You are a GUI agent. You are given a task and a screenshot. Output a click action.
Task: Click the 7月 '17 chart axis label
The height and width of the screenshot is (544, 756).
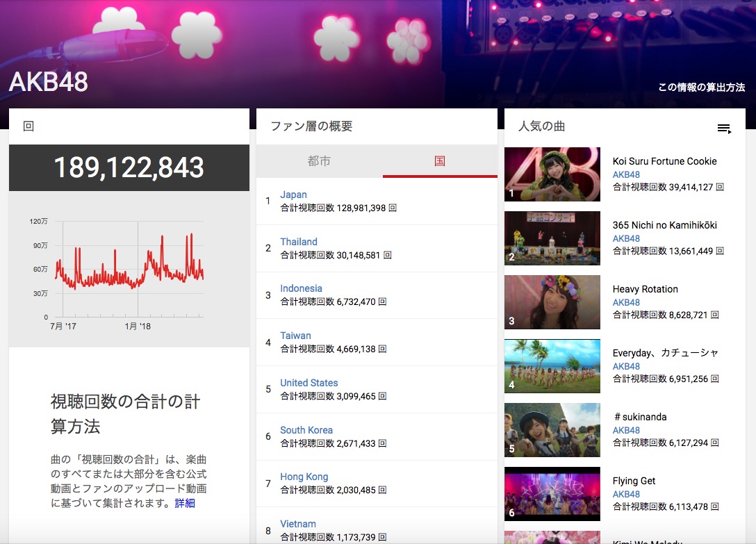click(63, 327)
